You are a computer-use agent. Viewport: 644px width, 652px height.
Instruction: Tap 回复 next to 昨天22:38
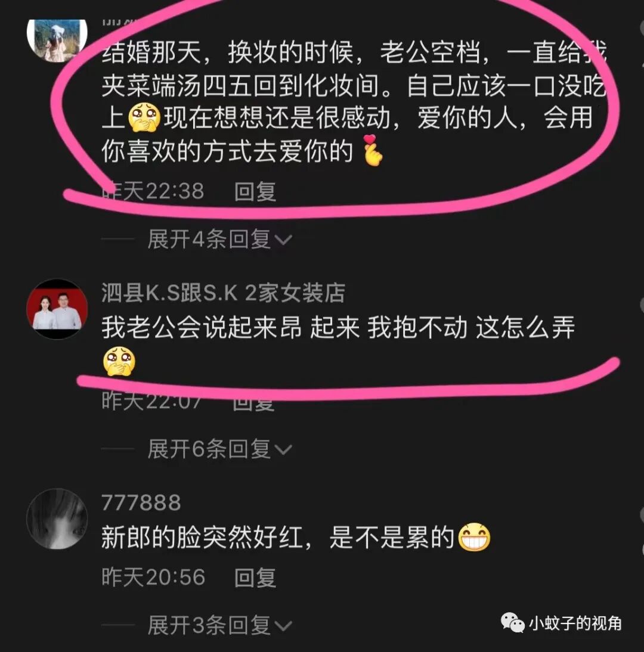[x=255, y=192]
